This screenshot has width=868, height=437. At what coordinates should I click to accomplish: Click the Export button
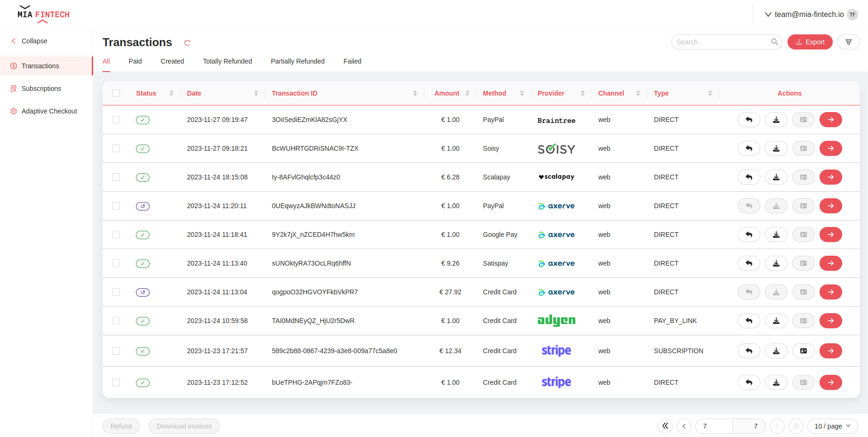(810, 42)
